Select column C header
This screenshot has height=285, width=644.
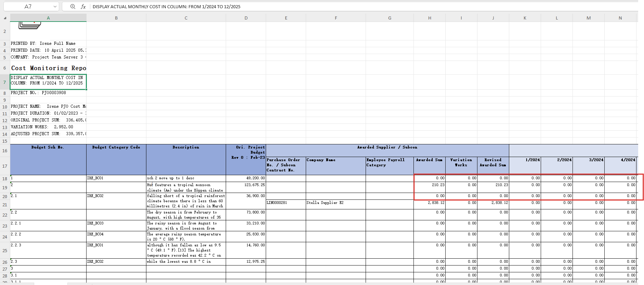tap(186, 18)
